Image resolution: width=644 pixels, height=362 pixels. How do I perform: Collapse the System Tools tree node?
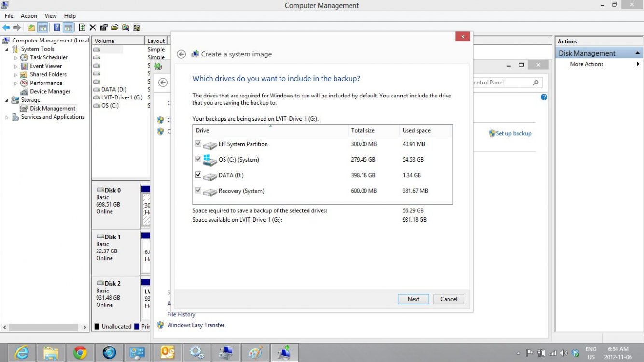coord(7,49)
